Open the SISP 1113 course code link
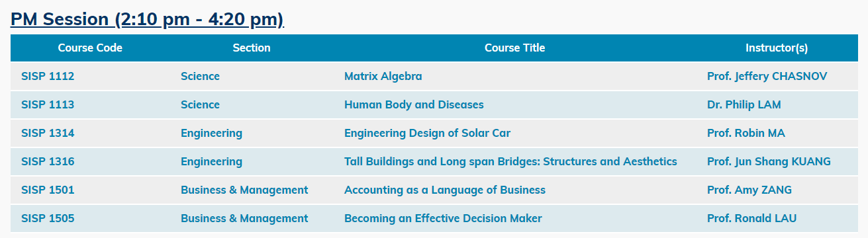The width and height of the screenshot is (868, 238). (48, 104)
